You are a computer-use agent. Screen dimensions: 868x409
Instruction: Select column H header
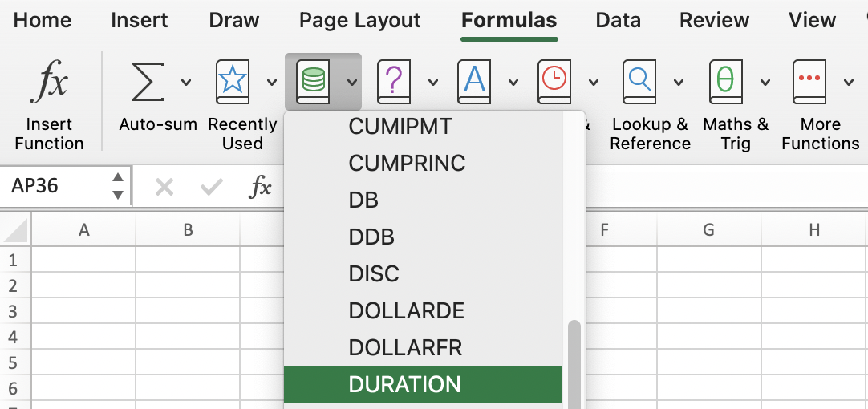point(814,230)
